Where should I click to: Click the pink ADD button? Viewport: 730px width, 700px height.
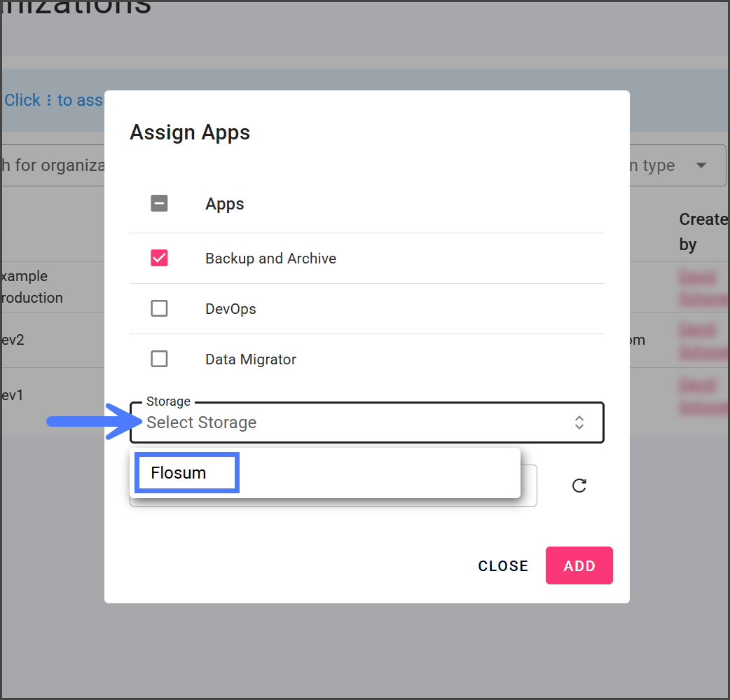pyautogui.click(x=579, y=565)
